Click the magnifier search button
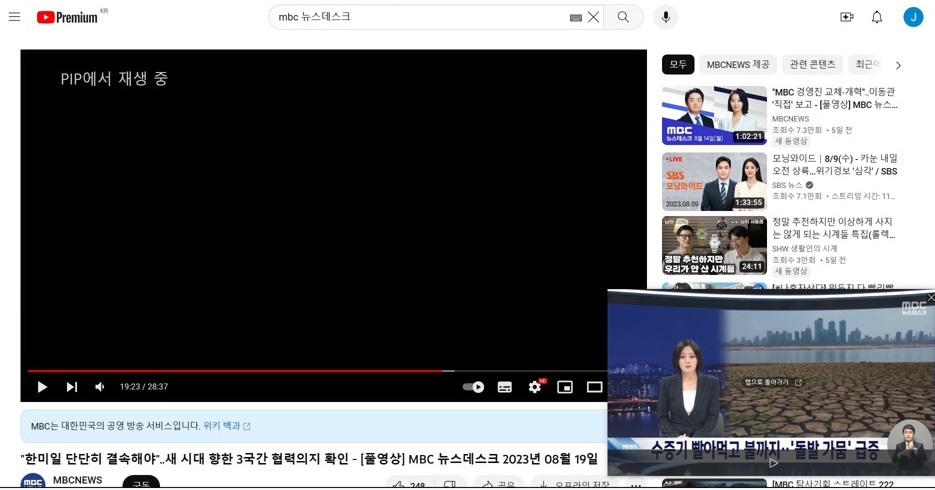This screenshot has height=490, width=935. [x=623, y=17]
